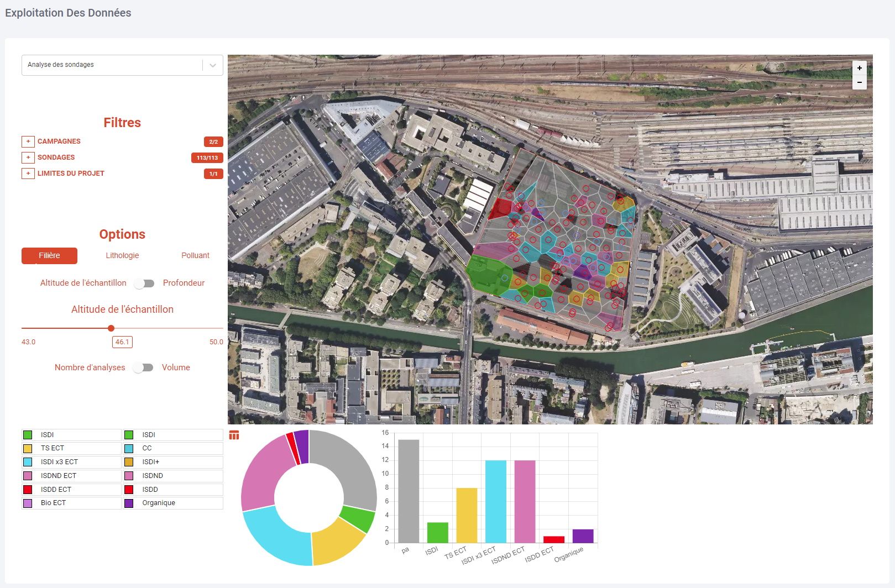Click the ISDND swatch in right legend

tap(129, 476)
